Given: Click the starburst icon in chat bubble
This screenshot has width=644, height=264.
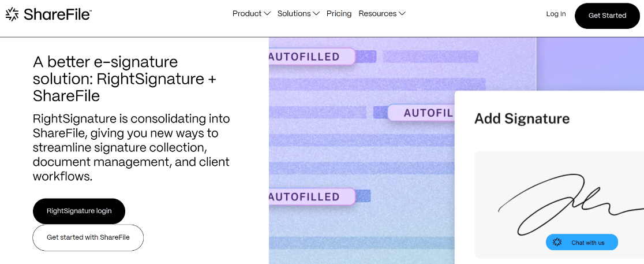Looking at the screenshot, I should (x=557, y=242).
